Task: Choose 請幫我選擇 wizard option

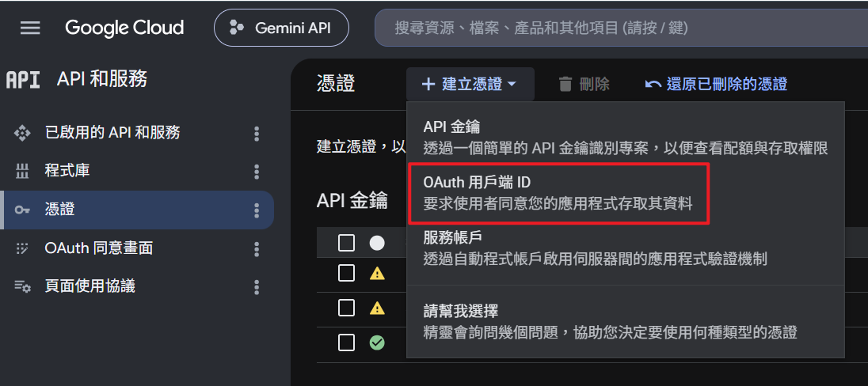Action: [626, 321]
